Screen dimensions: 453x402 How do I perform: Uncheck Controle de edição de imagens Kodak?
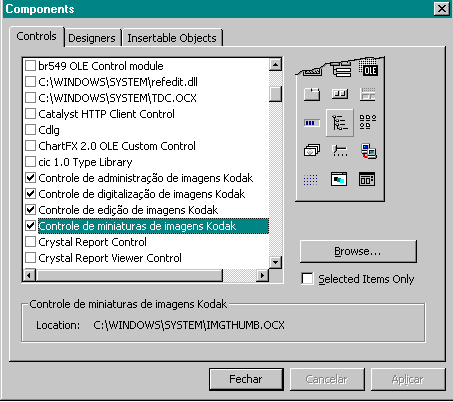(x=30, y=210)
